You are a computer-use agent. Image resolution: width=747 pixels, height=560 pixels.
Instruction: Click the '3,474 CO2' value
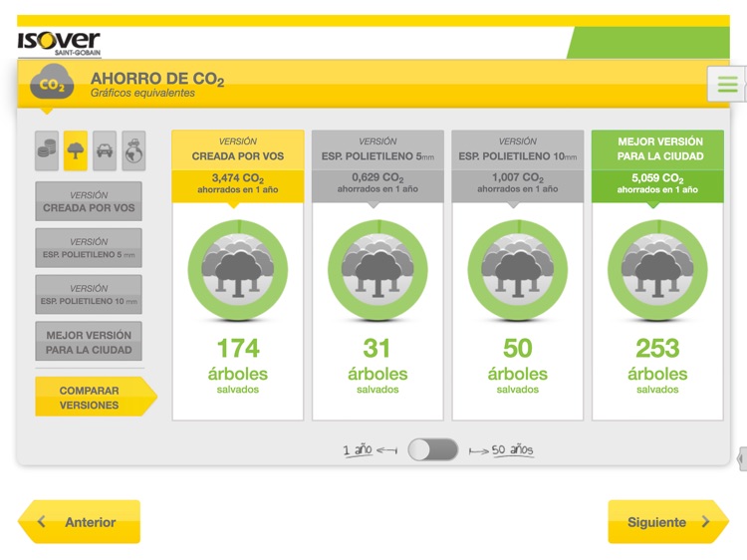(238, 178)
